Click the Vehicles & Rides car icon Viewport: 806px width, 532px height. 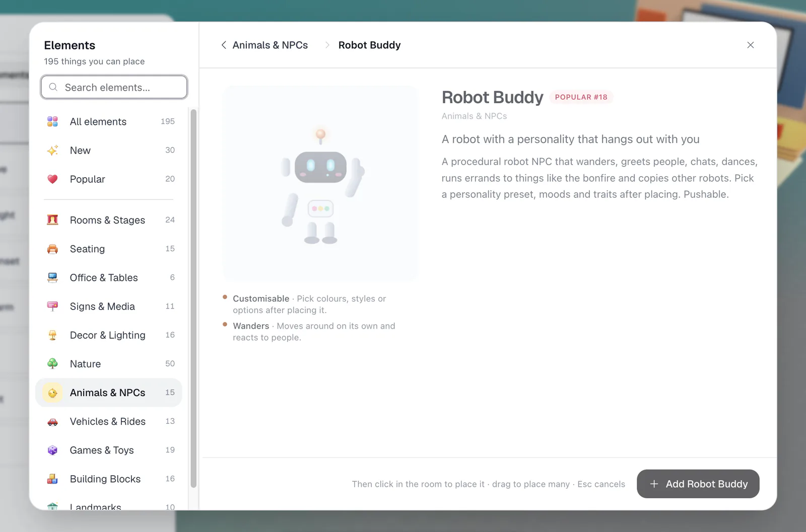tap(52, 421)
